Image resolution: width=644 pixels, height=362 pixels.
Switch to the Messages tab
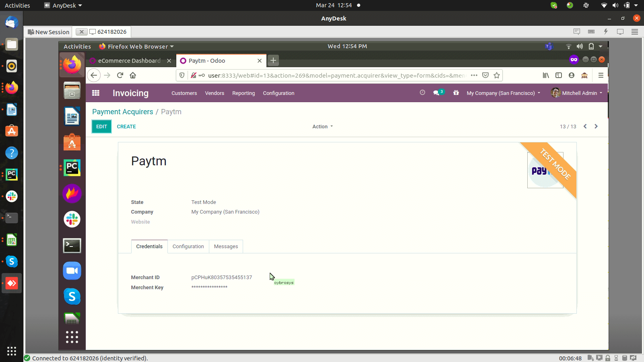(x=226, y=246)
